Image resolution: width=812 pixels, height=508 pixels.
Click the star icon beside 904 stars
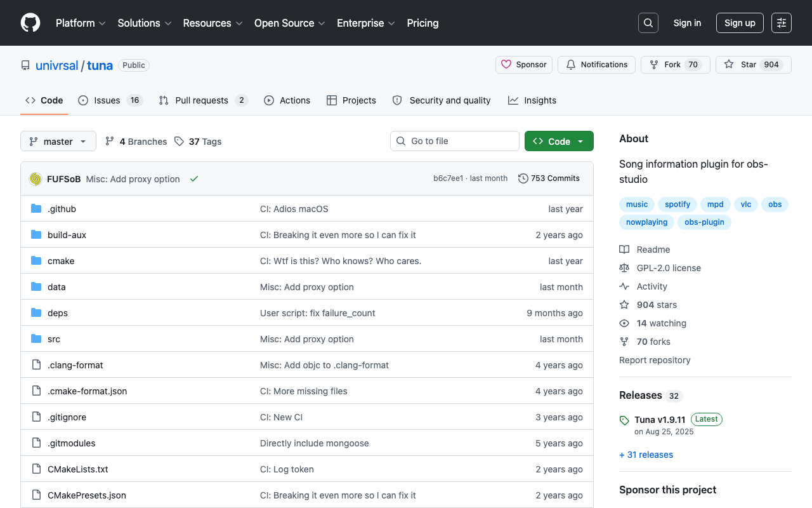click(x=624, y=305)
